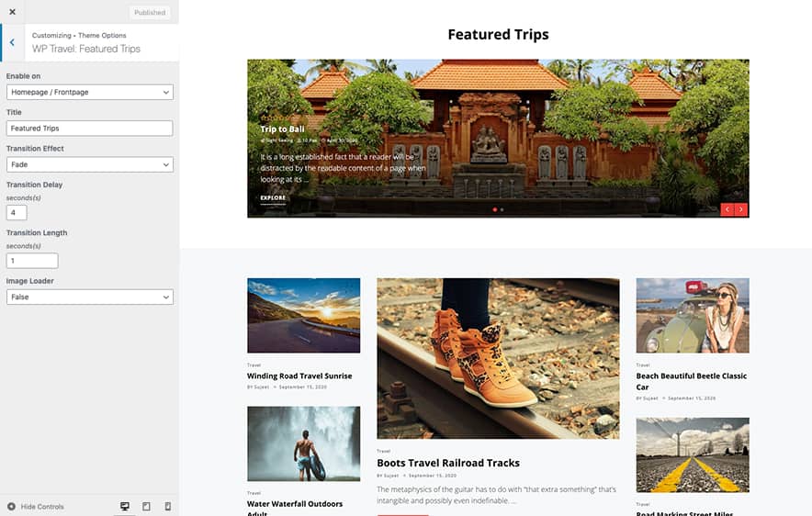Focus the Transition Length seconds field
Image resolution: width=812 pixels, height=516 pixels.
click(x=32, y=261)
